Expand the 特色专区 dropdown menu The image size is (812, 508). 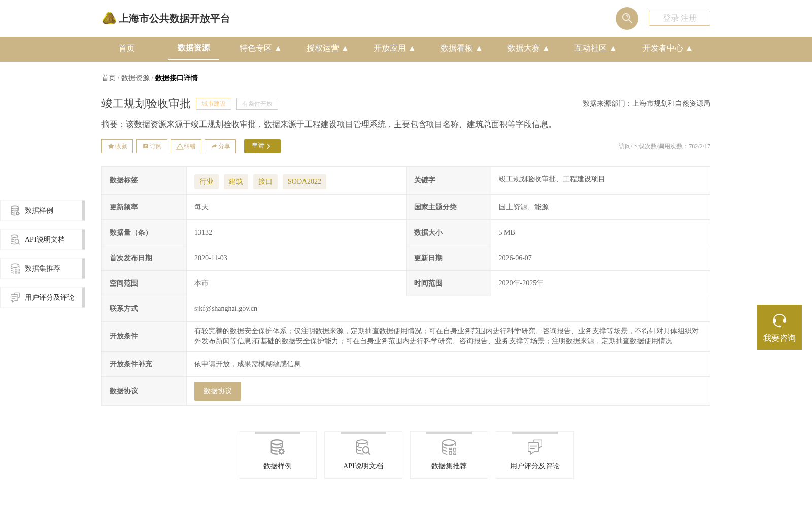tap(260, 48)
